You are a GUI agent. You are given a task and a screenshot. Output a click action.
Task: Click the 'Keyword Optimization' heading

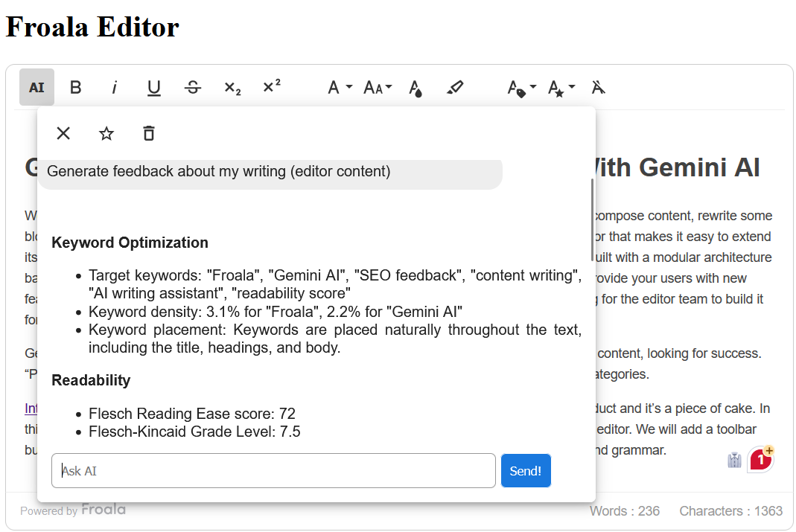(x=130, y=243)
